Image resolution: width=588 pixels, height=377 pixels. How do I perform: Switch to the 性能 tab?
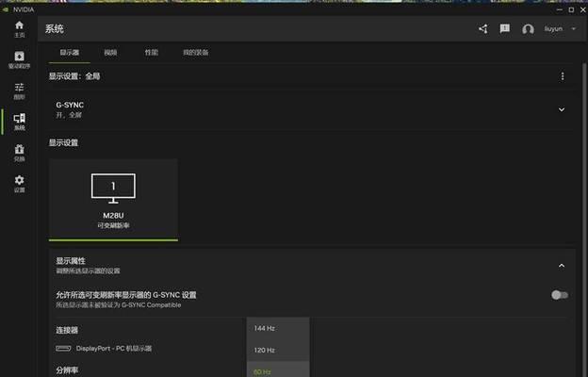[x=152, y=53]
